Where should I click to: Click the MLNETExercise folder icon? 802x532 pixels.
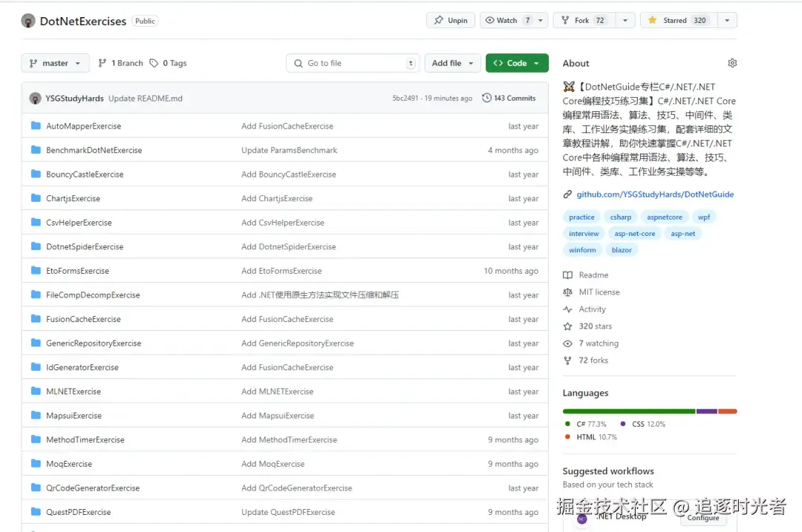pyautogui.click(x=36, y=391)
